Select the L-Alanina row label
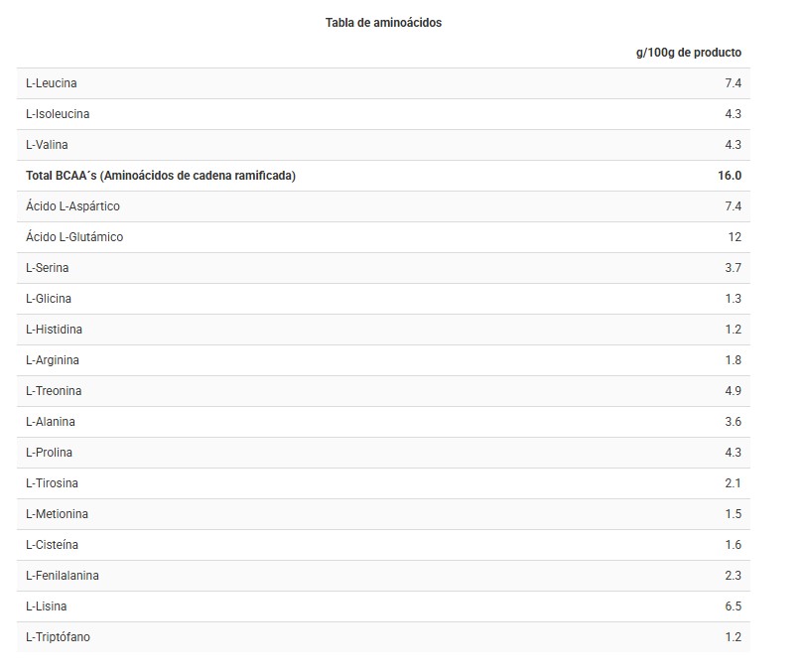The image size is (801, 672). tap(51, 422)
